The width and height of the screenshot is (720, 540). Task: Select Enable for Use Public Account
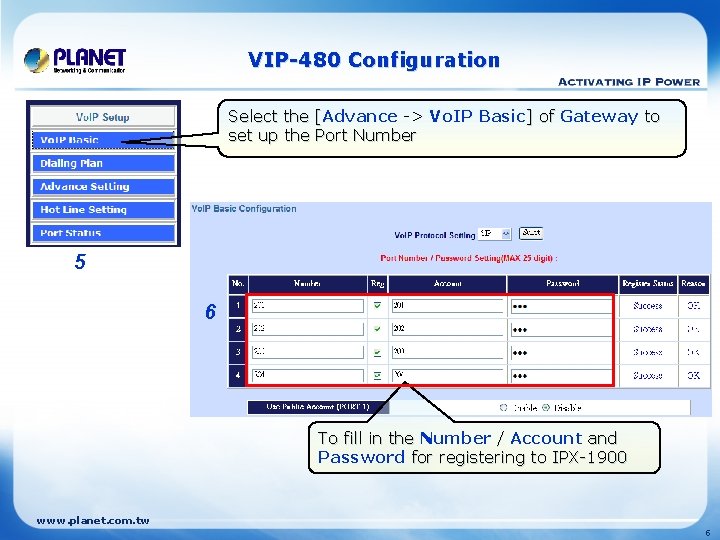coord(503,407)
